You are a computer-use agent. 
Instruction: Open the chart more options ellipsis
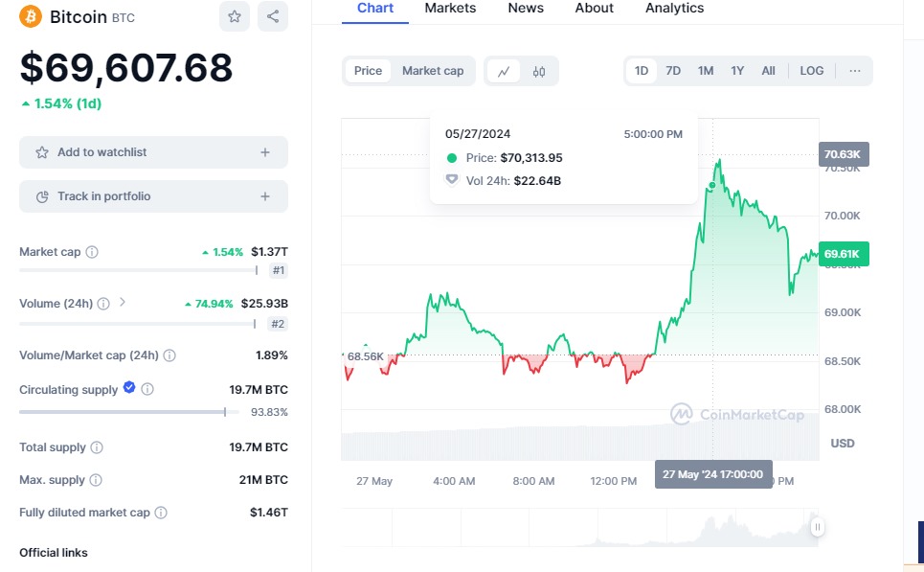click(854, 71)
